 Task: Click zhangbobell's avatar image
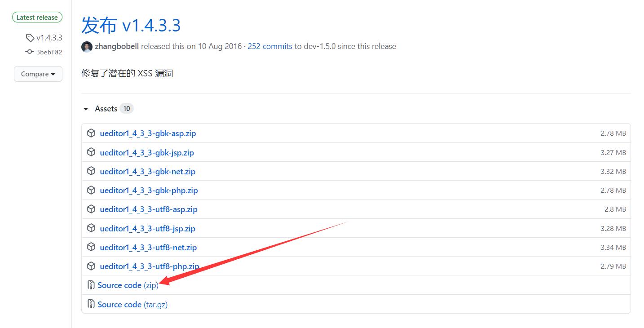[x=87, y=46]
